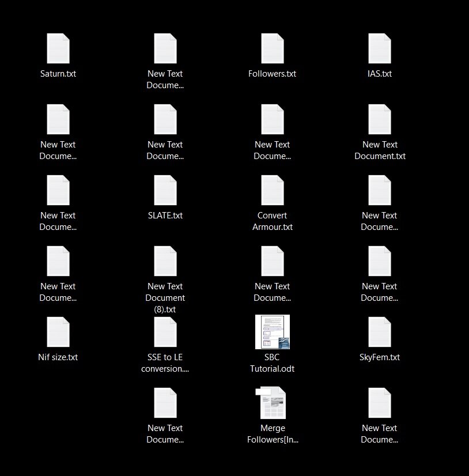Click the SSE to LE conversion label
469x476 pixels.
coord(165,363)
